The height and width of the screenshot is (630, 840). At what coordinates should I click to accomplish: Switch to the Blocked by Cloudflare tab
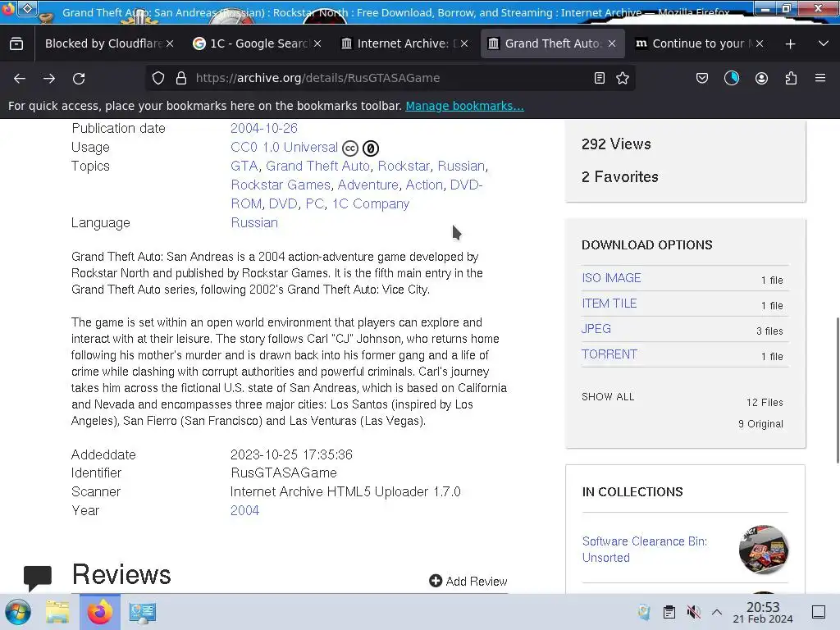[103, 44]
